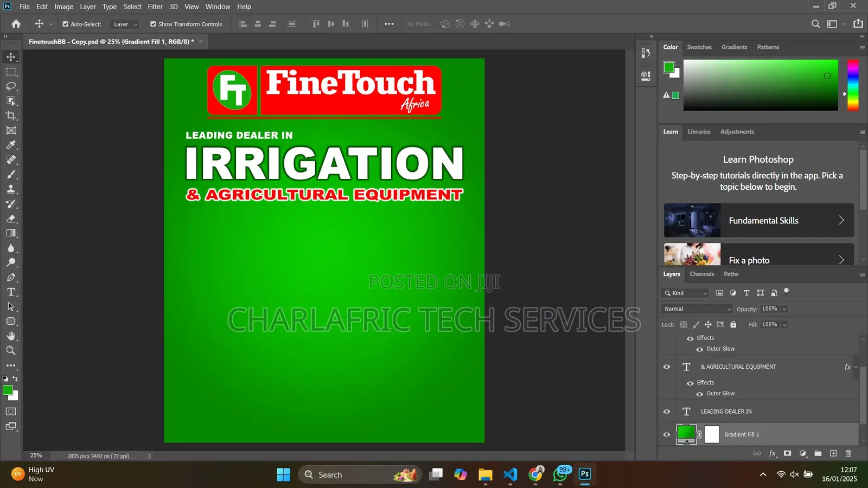Viewport: 868px width, 488px height.
Task: Click the Share icon in options bar
Action: click(x=858, y=24)
